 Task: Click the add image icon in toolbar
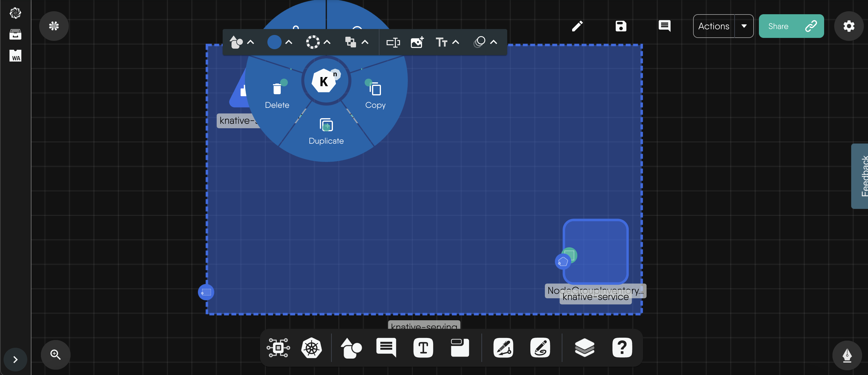tap(417, 42)
